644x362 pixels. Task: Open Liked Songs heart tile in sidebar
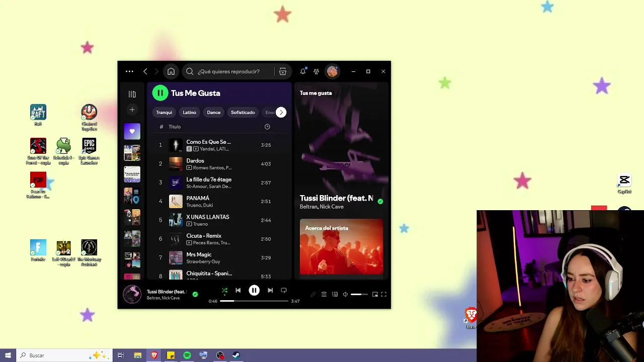click(x=132, y=131)
